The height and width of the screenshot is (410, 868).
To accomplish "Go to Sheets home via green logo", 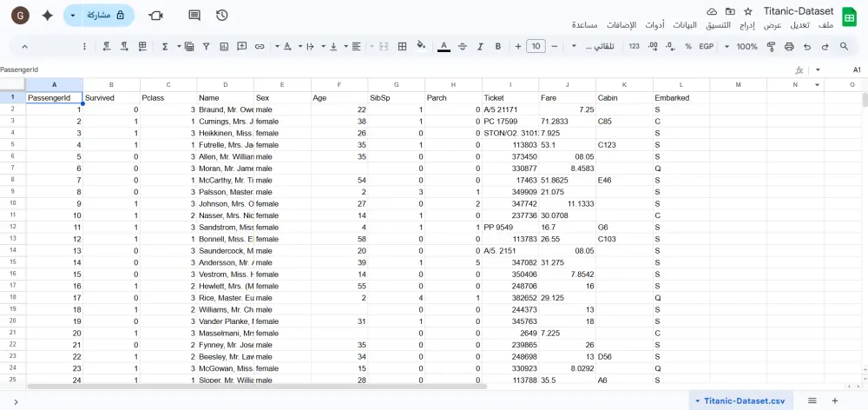I will coord(849,17).
